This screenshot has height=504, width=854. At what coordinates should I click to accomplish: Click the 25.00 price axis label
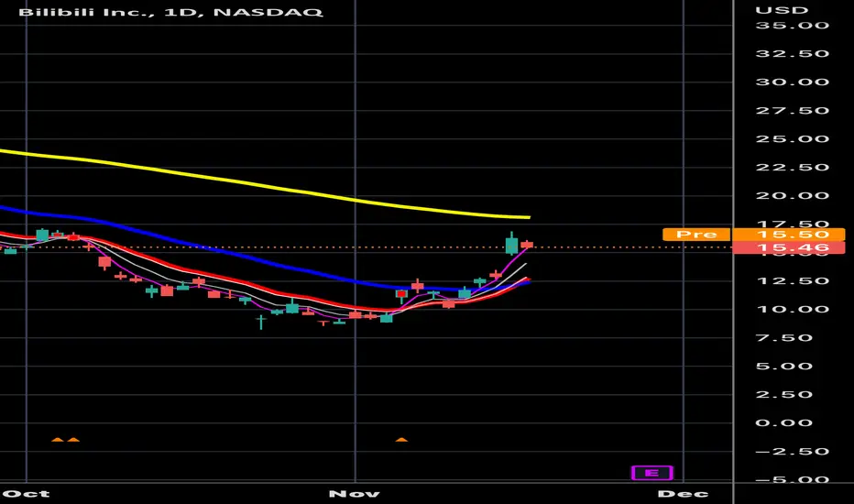[x=793, y=139]
